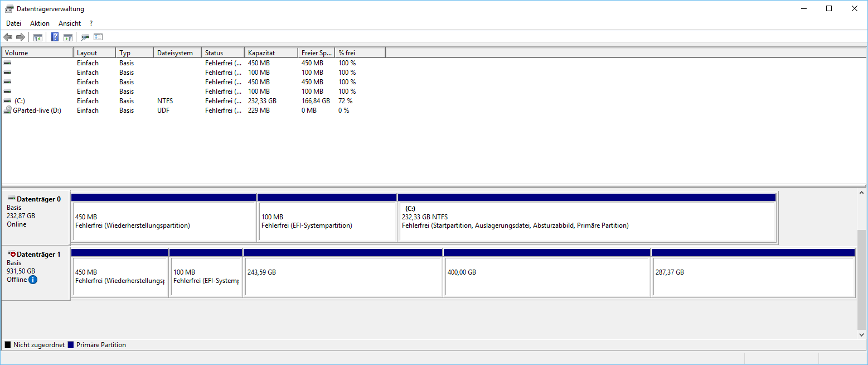Maximize the Datenträgerverwaltung window
Screen dimensions: 868x365
coord(829,8)
